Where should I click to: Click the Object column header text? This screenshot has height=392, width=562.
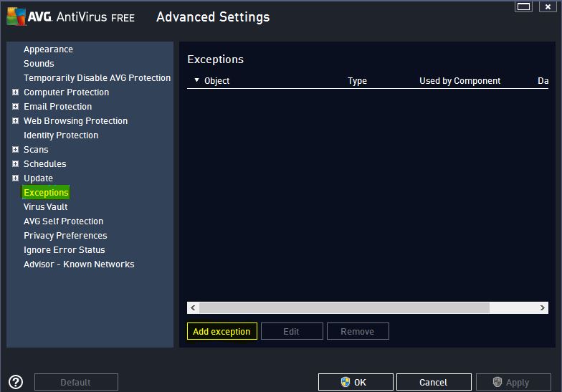(216, 80)
